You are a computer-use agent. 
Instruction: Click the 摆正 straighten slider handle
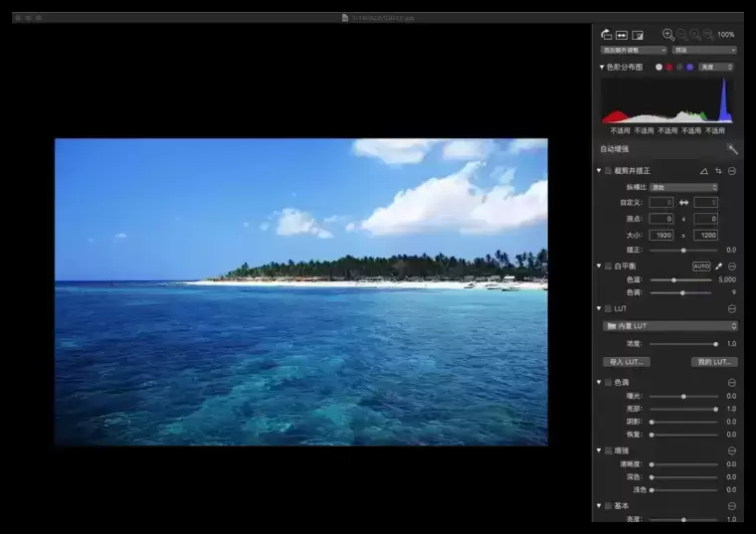pyautogui.click(x=683, y=251)
